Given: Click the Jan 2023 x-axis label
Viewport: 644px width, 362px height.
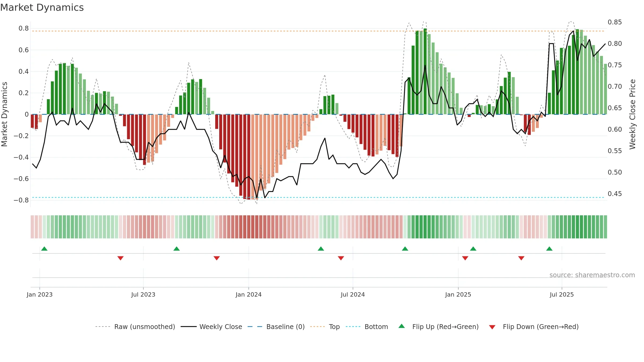Looking at the screenshot, I should pos(40,294).
